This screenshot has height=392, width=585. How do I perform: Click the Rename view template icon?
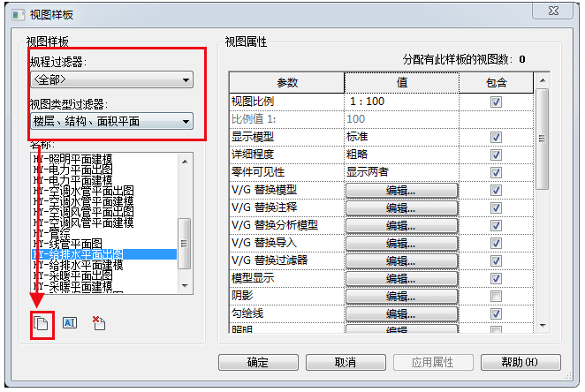[70, 322]
